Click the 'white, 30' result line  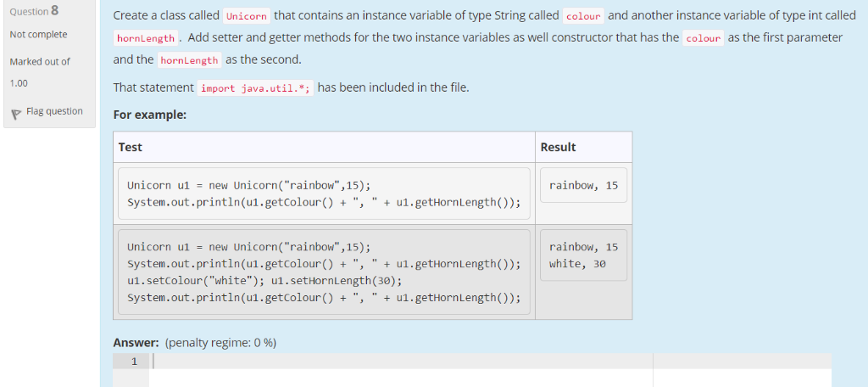[x=577, y=264]
